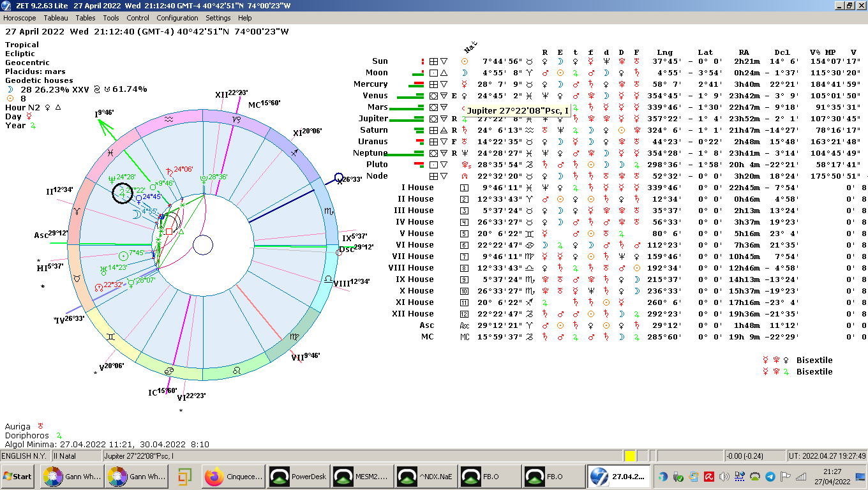Switch to the ^NDX.NaE taskbar window
Screen dimensions: 868x490
tap(426, 476)
